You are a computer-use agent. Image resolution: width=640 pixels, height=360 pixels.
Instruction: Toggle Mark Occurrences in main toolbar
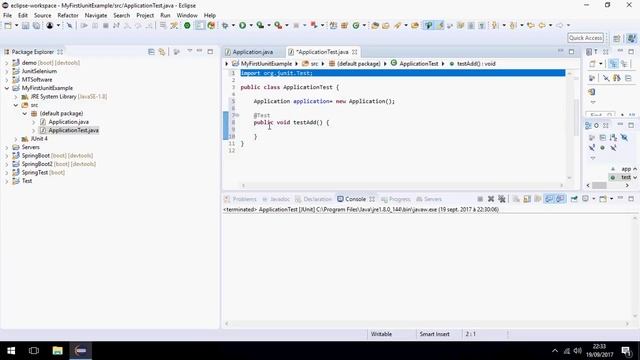coord(440,25)
